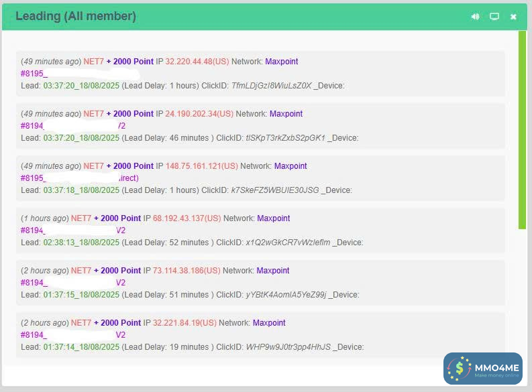Click NET7 label in the 1 hours ago entry
The width and height of the screenshot is (532, 392).
pos(81,218)
